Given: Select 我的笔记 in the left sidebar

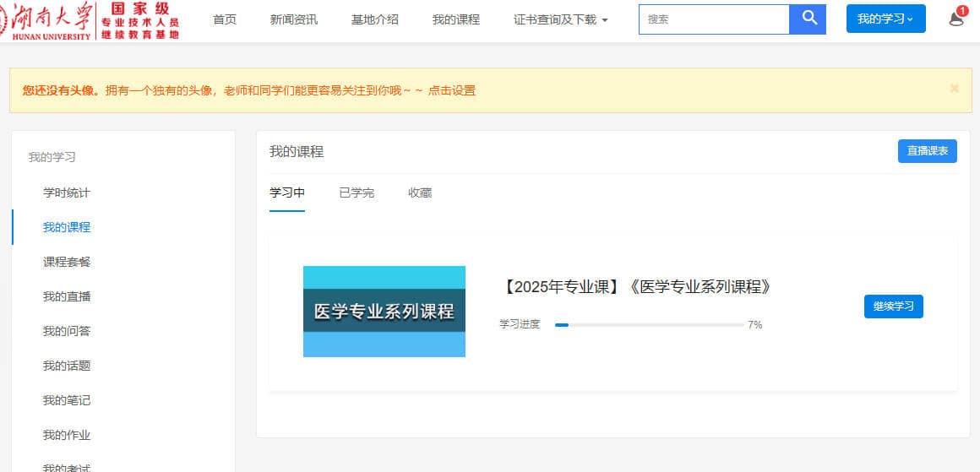Looking at the screenshot, I should [67, 400].
